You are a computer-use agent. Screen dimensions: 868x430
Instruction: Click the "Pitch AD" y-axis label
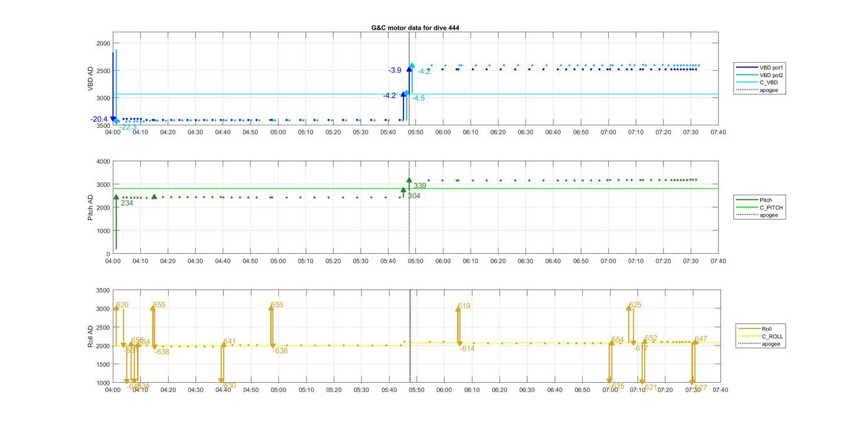point(91,207)
